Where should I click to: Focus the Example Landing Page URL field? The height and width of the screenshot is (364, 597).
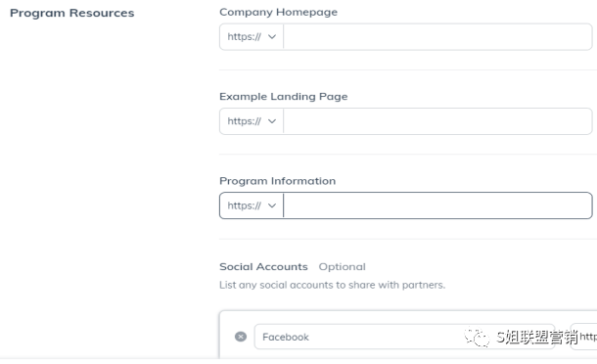click(437, 121)
